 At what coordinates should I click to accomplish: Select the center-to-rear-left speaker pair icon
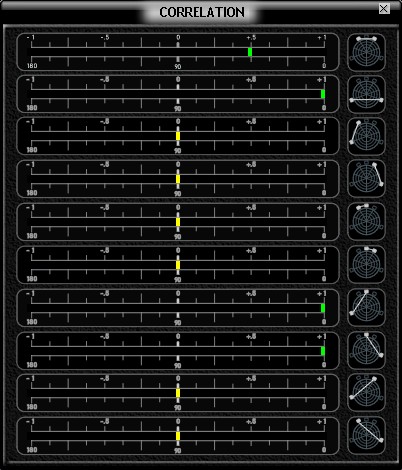(366, 307)
